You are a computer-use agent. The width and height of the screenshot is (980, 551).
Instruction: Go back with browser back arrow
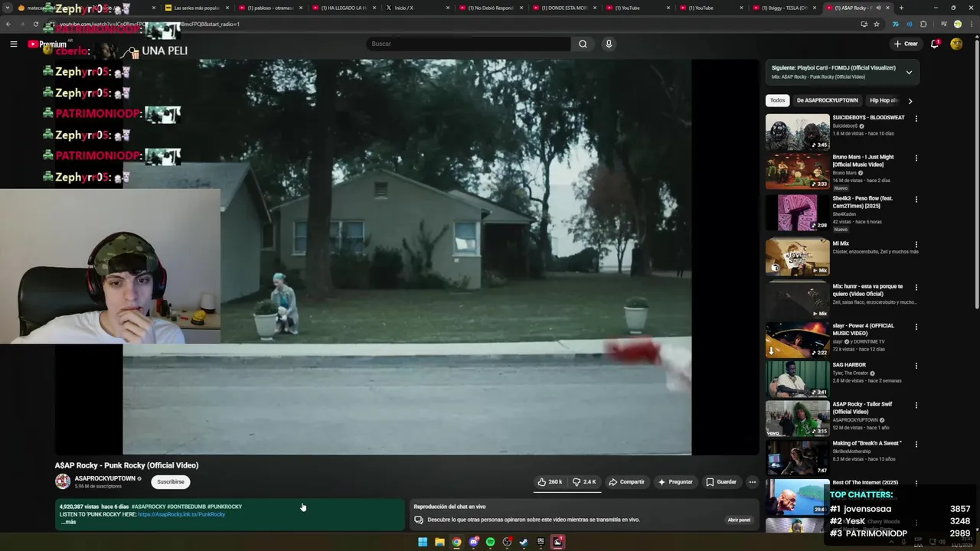[8, 24]
